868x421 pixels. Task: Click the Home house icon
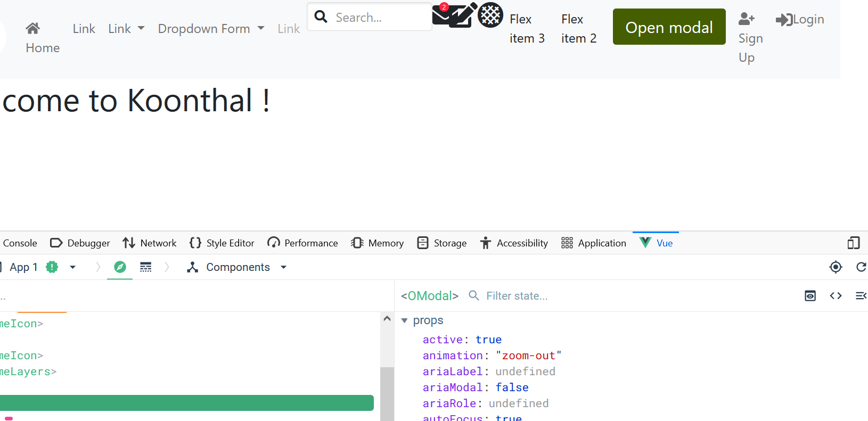[x=32, y=28]
